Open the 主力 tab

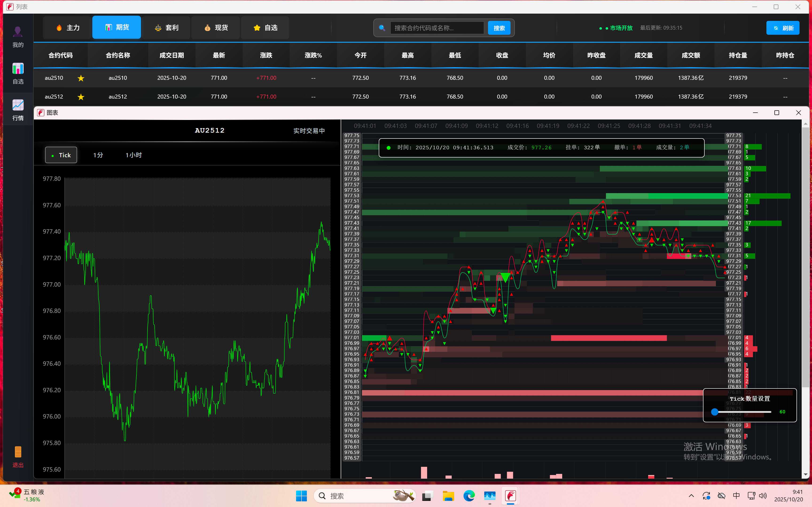68,28
